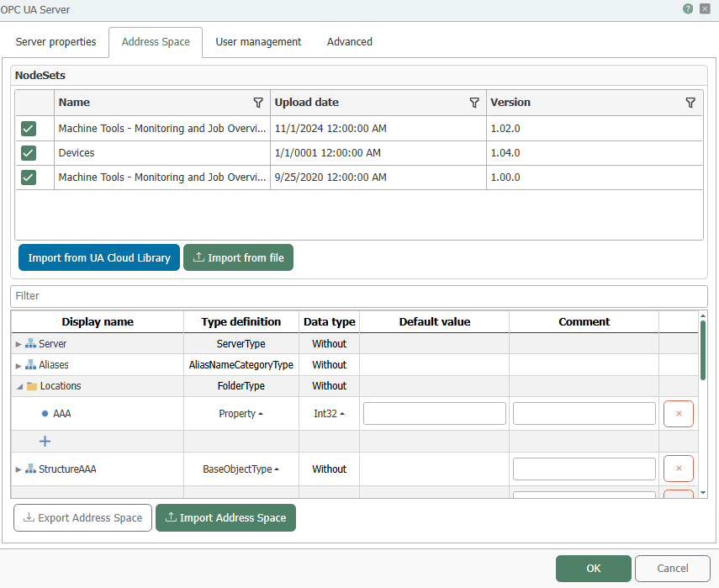Go to the Advanced tab
The width and height of the screenshot is (719, 588).
pos(350,42)
